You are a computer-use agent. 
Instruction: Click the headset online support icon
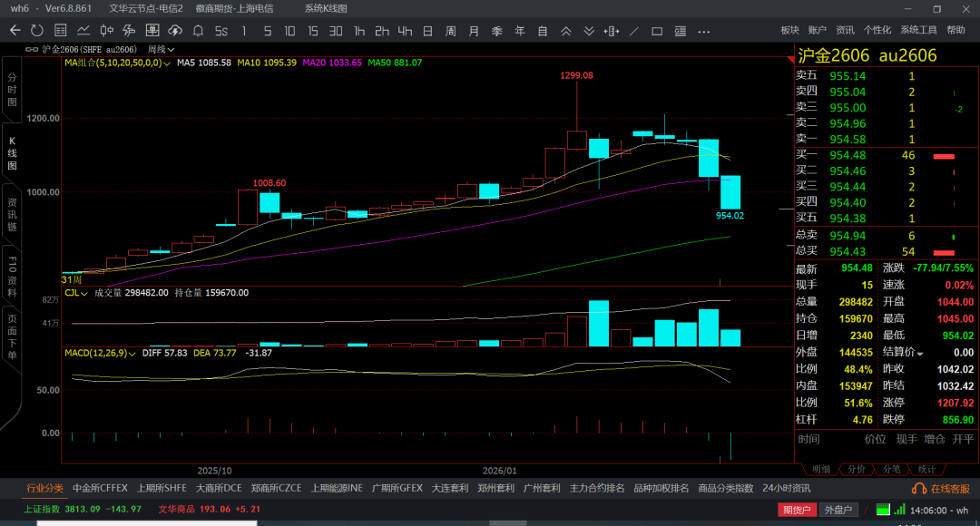point(918,489)
